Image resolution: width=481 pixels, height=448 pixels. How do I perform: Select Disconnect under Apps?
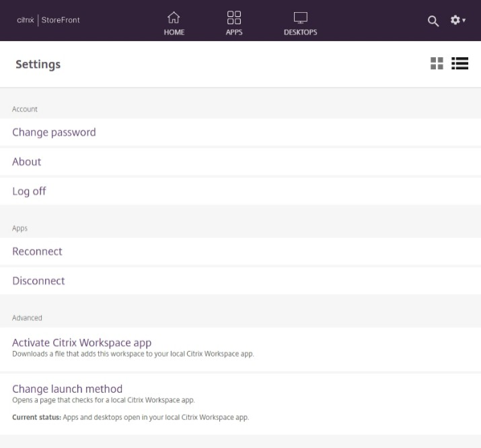click(241, 281)
